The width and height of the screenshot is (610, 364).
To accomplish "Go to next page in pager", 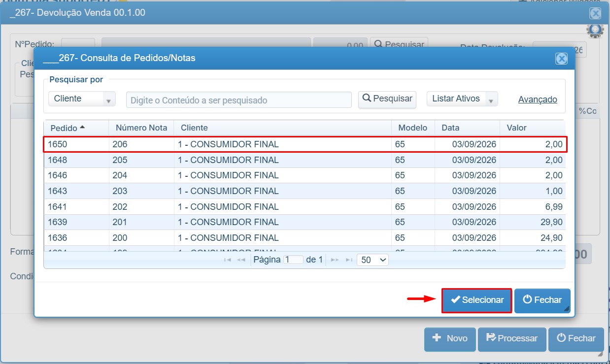I will click(335, 260).
